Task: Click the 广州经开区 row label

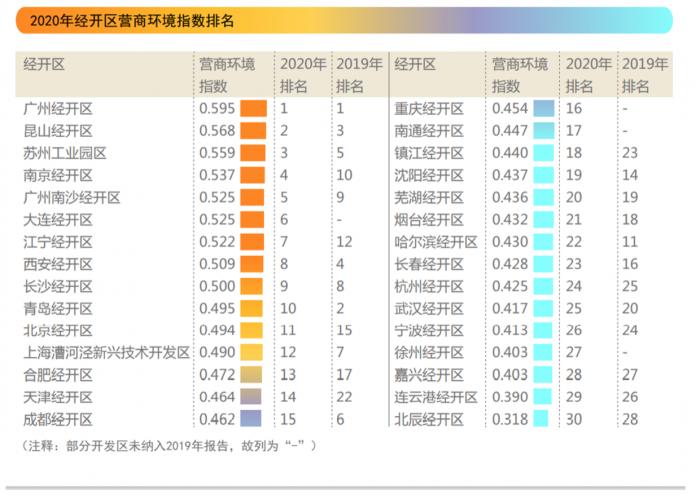Action: (58, 109)
